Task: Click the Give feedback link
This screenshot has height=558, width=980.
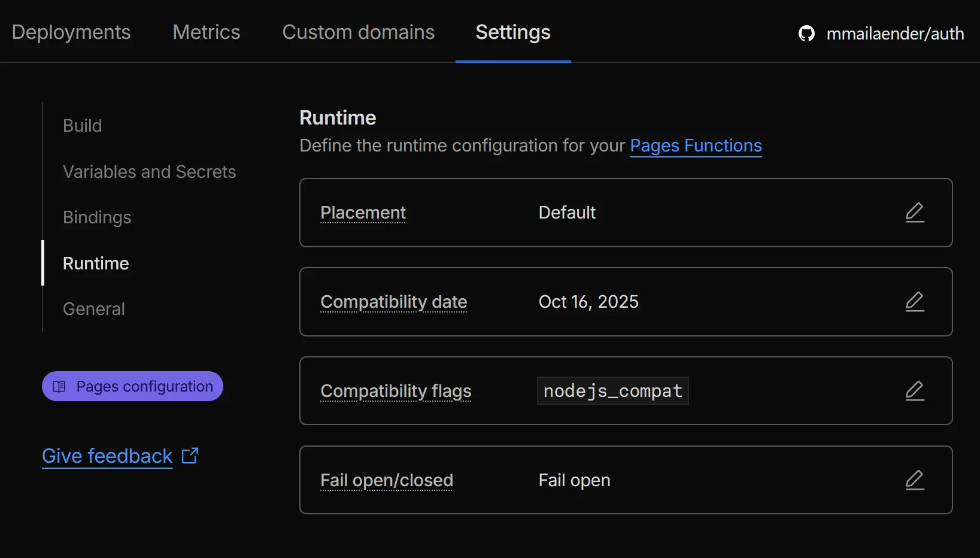Action: click(x=107, y=456)
